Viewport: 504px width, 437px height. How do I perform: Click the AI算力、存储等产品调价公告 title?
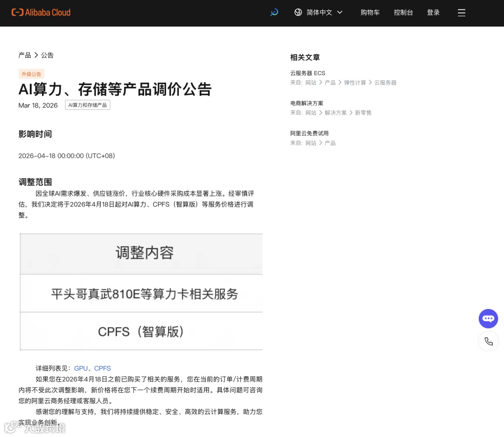115,89
